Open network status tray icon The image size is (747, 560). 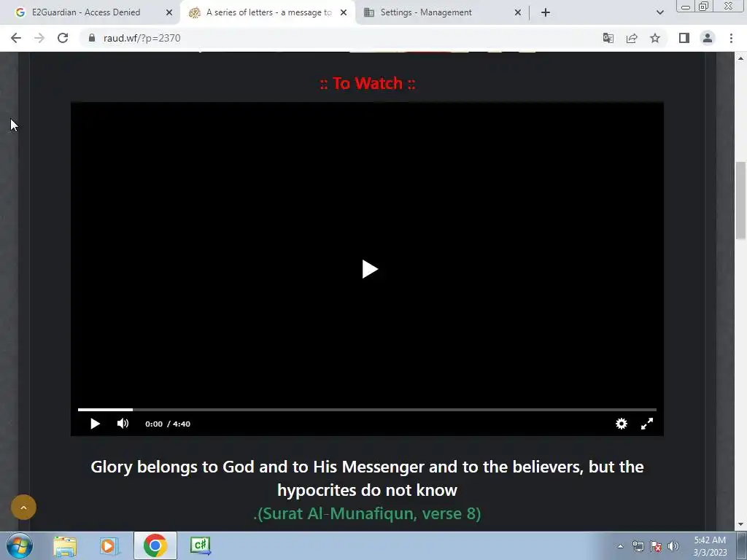pyautogui.click(x=638, y=546)
